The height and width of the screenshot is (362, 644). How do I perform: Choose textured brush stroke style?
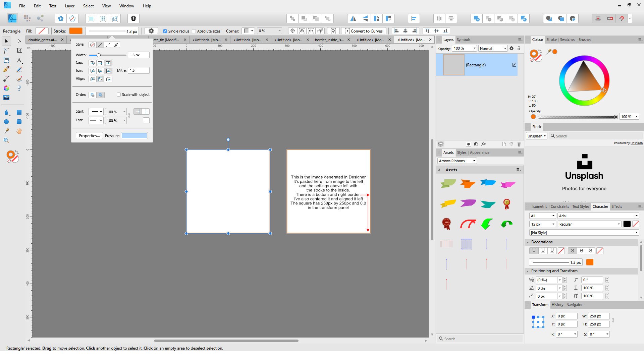click(116, 45)
